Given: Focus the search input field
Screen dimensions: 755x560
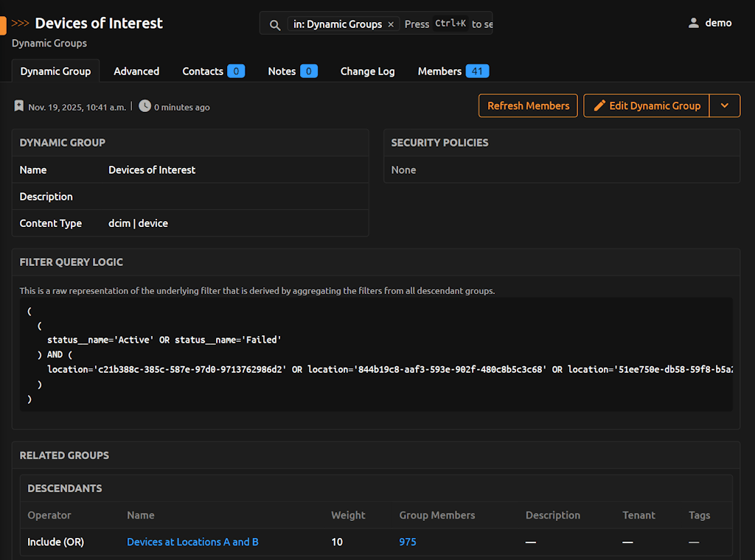Looking at the screenshot, I should [448, 24].
